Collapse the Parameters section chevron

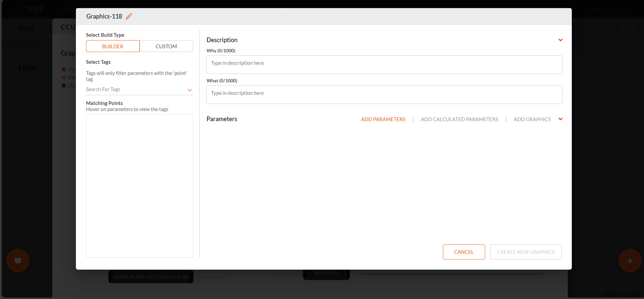pos(560,119)
